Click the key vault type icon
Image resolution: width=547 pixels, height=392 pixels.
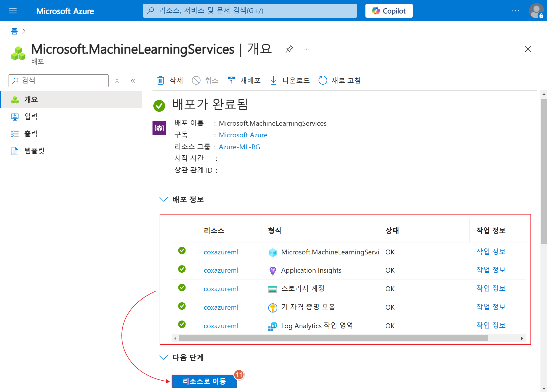click(x=273, y=308)
